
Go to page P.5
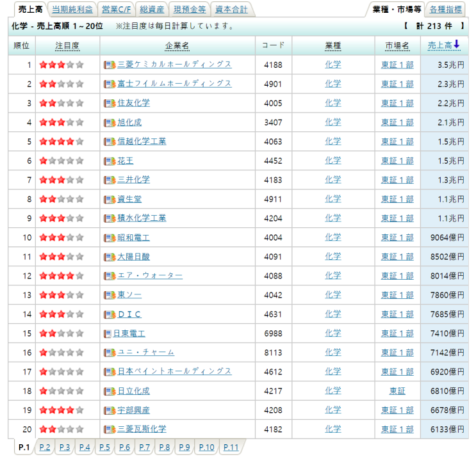(104, 447)
